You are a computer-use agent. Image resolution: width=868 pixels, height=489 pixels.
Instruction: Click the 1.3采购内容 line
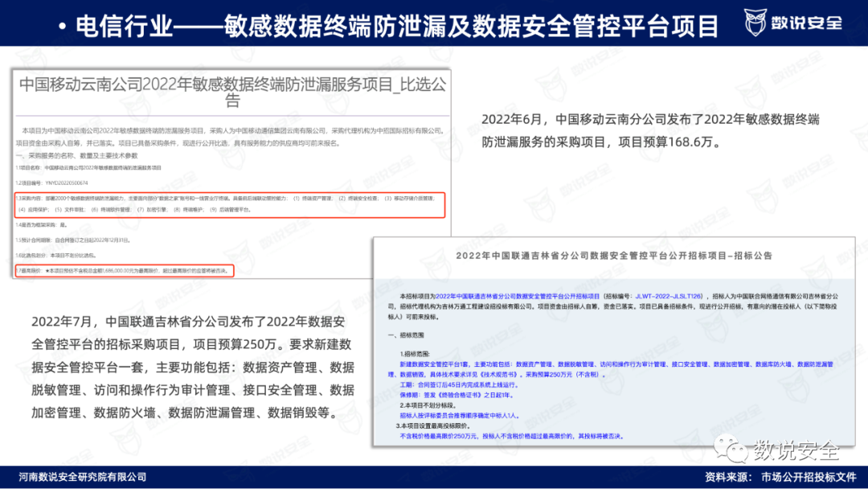pyautogui.click(x=231, y=203)
